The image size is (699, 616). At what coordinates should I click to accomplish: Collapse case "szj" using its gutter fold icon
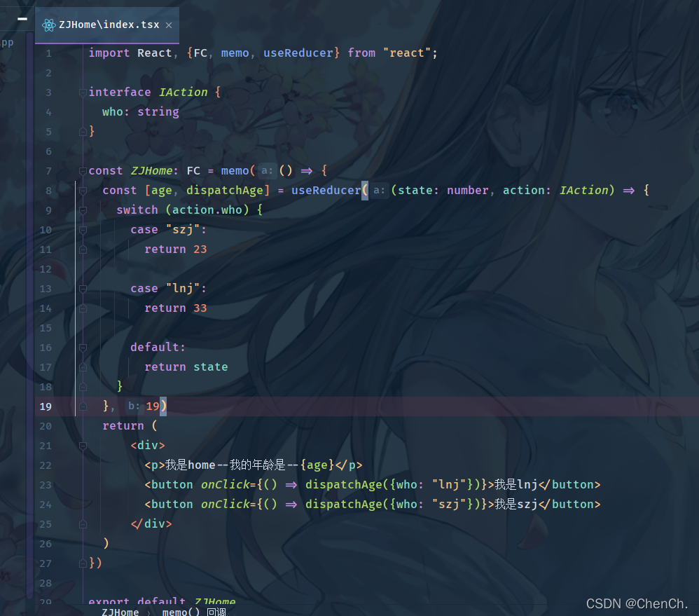point(83,229)
